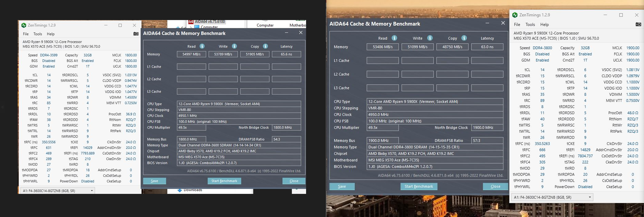
Task: Click AIDA64 app icon in background title bar
Action: (191, 22)
